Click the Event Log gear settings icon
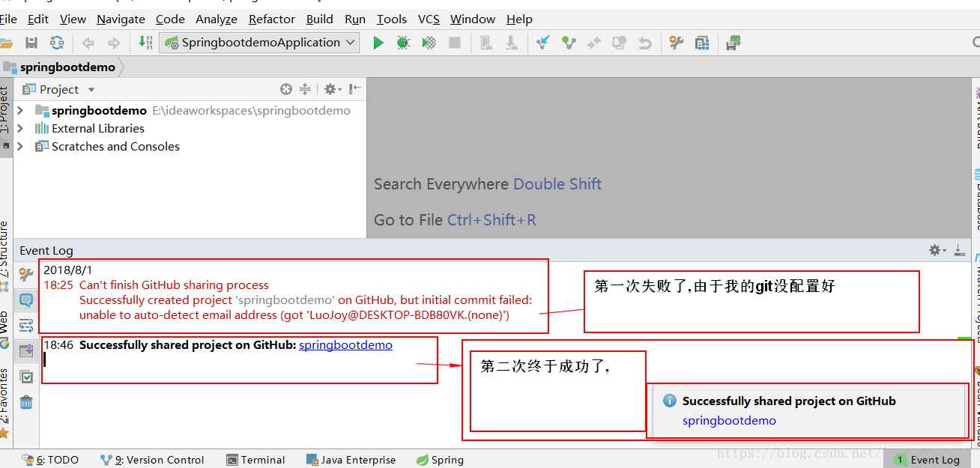Image resolution: width=980 pixels, height=468 pixels. click(x=937, y=250)
